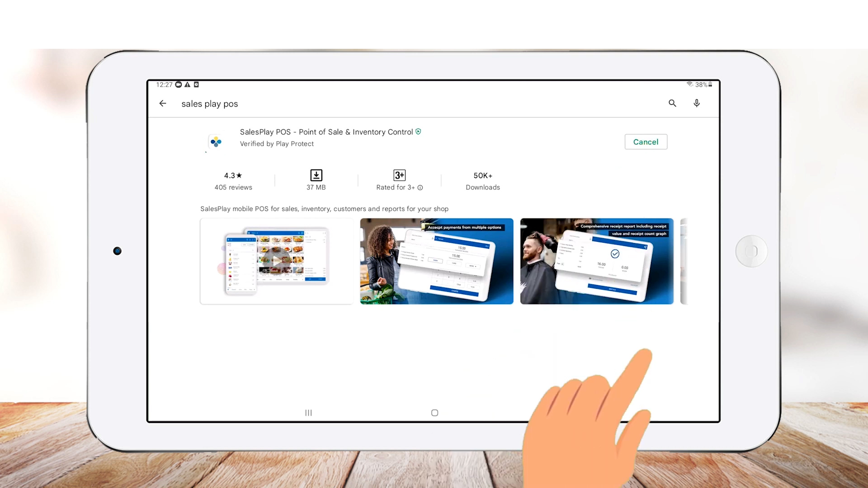
Task: Tap the Play Protect shield badge
Action: [x=418, y=131]
